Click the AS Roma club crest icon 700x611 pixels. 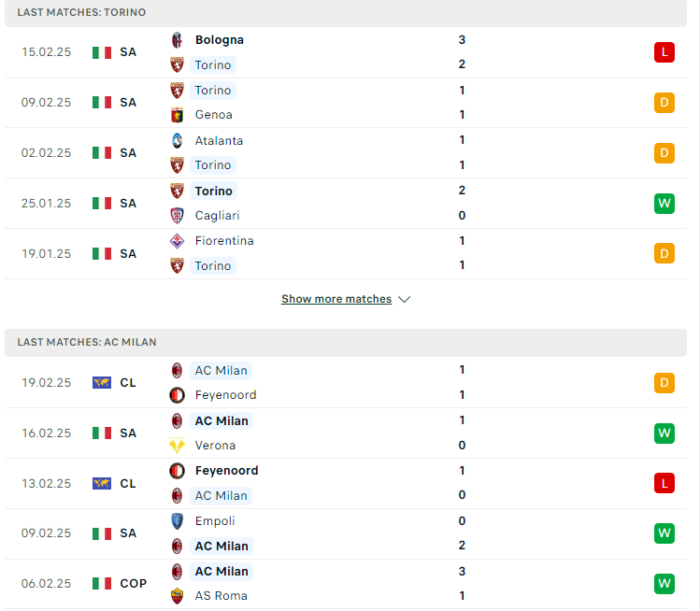(177, 596)
